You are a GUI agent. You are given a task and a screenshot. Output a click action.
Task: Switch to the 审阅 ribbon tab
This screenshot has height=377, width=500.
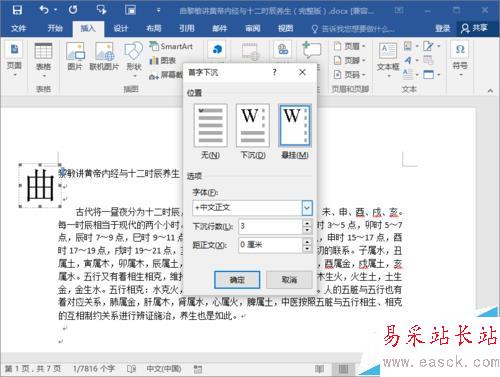(253, 28)
